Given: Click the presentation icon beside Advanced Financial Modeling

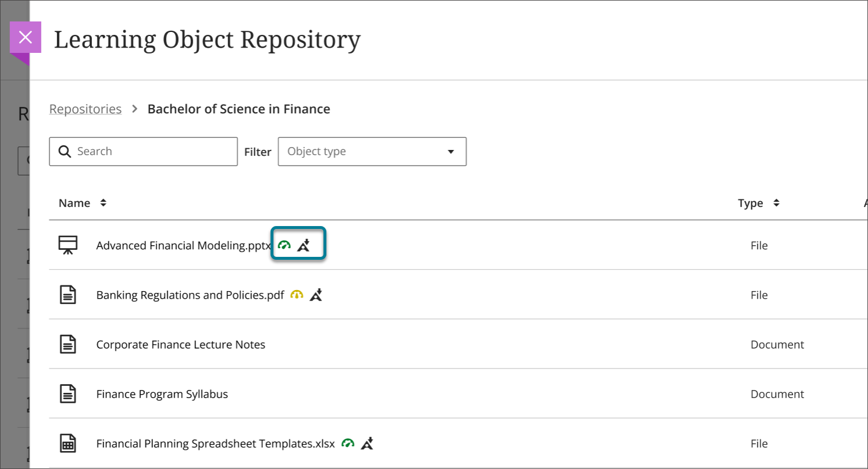Looking at the screenshot, I should pyautogui.click(x=68, y=245).
